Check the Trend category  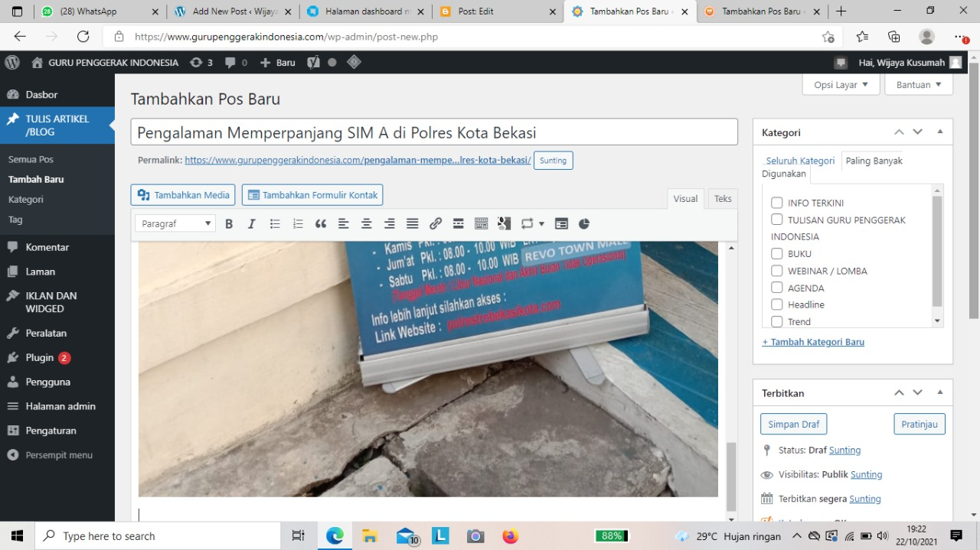coord(776,321)
